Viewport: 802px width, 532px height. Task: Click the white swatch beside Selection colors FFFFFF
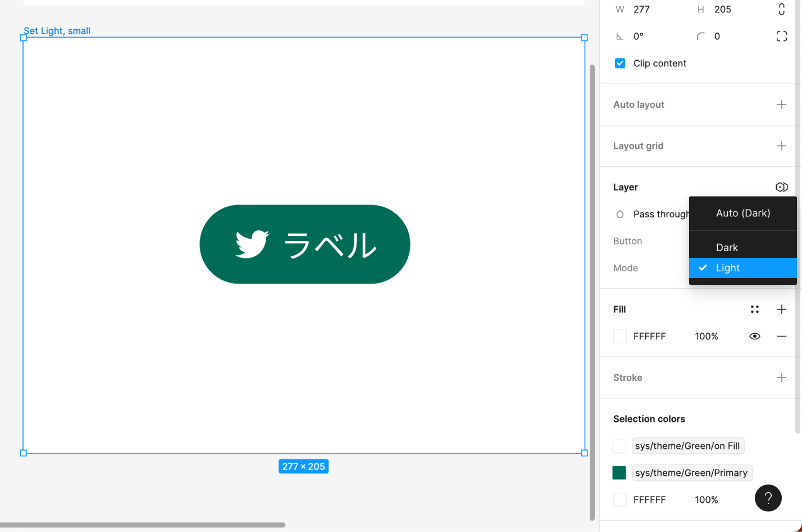click(x=620, y=500)
